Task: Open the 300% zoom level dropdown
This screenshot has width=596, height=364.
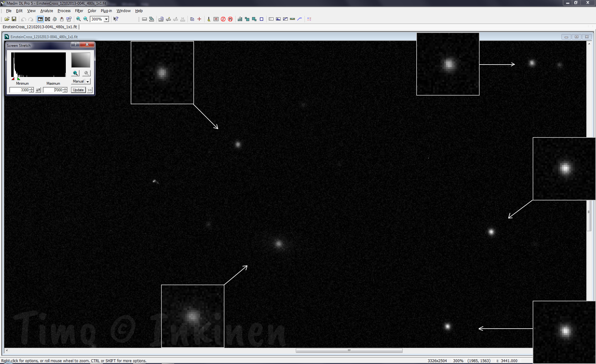Action: click(x=106, y=19)
